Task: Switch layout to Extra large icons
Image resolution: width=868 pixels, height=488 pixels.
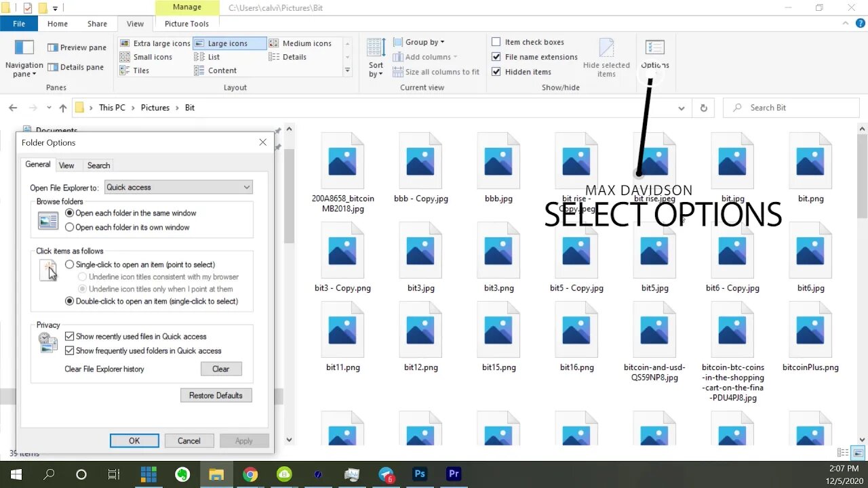Action: (x=155, y=43)
